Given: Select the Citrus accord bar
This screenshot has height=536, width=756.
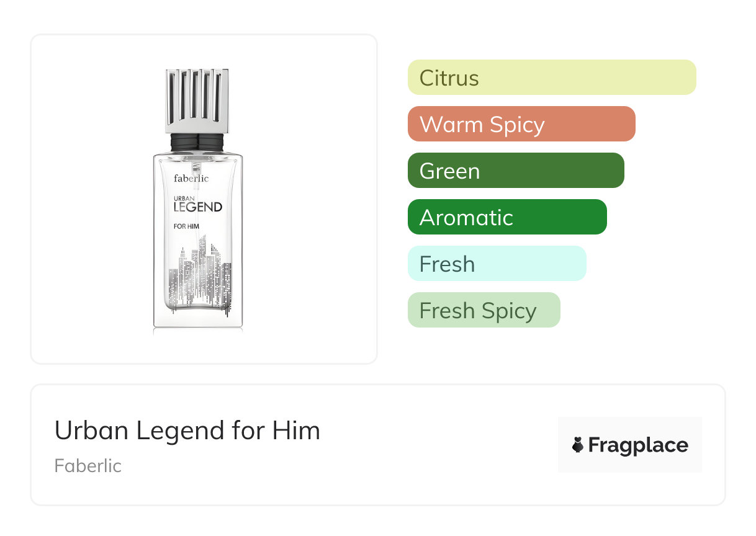Looking at the screenshot, I should 551,78.
